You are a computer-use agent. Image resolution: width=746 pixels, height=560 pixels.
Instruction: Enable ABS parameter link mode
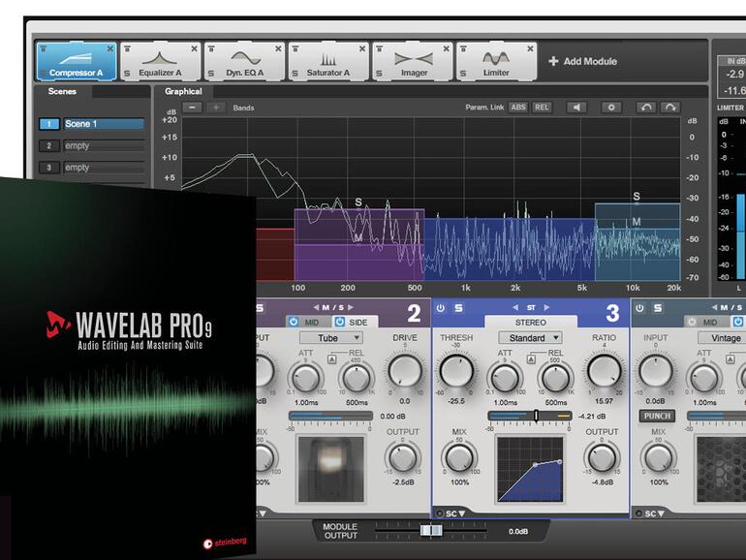[518, 108]
